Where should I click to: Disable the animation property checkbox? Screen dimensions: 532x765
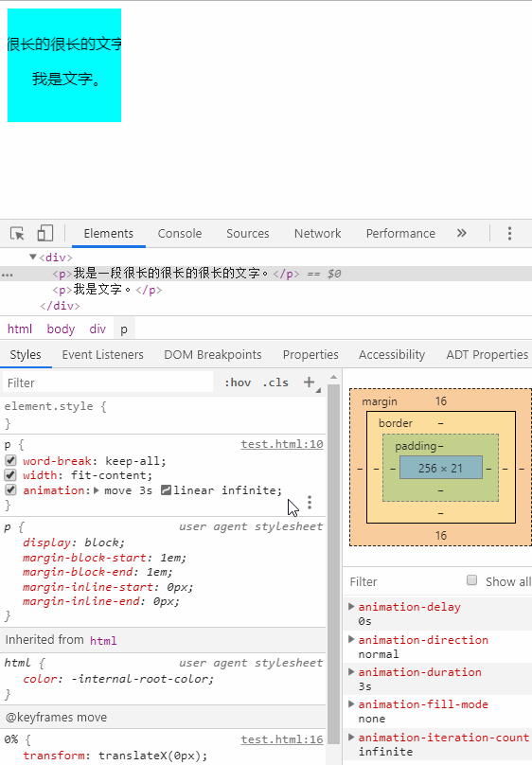10,489
